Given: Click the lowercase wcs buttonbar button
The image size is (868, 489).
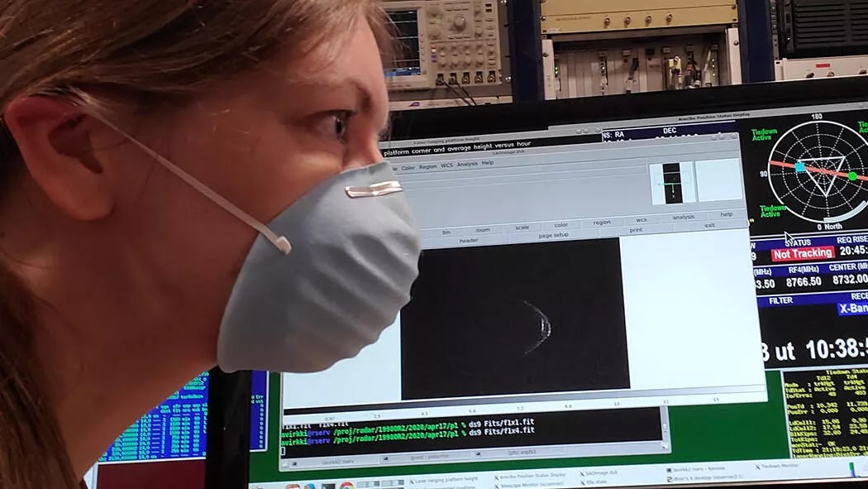Looking at the screenshot, I should [641, 220].
